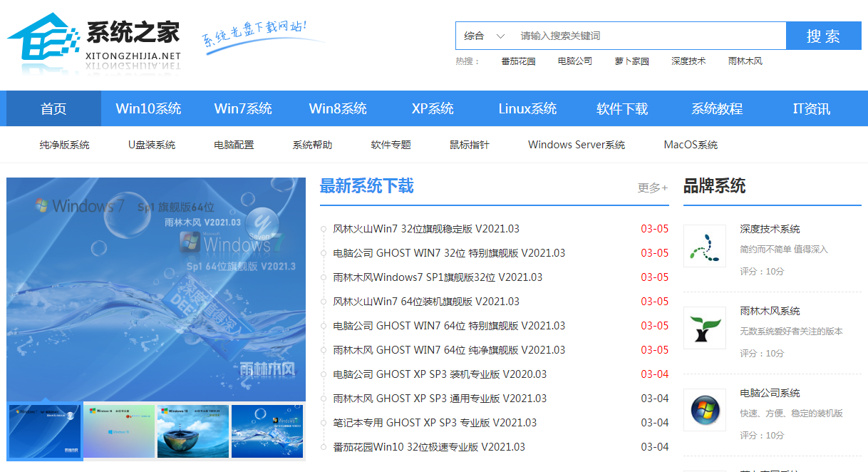Go to the 首页 home tab
868x472 pixels.
(53, 108)
